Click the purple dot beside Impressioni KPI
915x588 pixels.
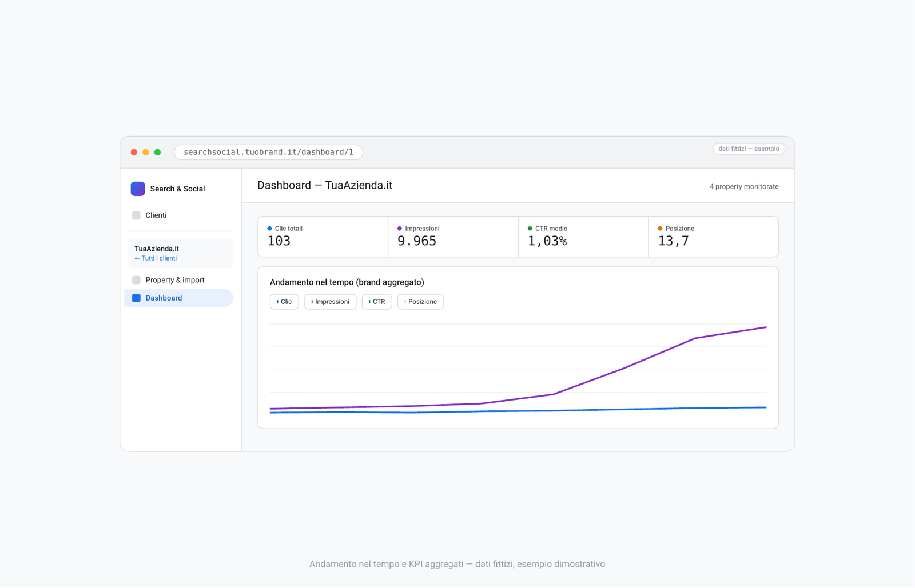400,229
